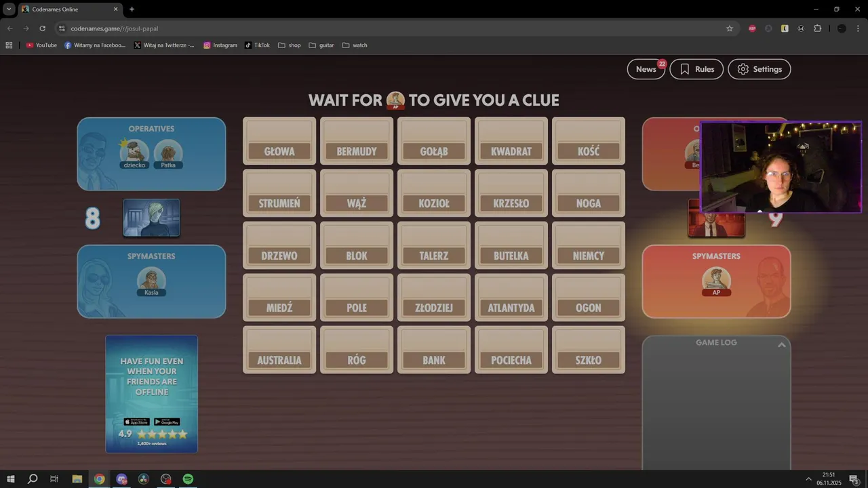Image resolution: width=868 pixels, height=488 pixels.
Task: Choose the MIEDŹ card
Action: coord(279,298)
